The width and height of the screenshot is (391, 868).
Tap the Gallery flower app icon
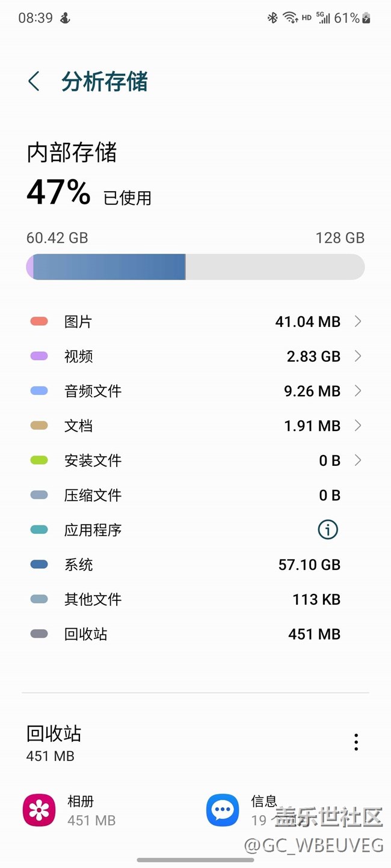pos(39,810)
